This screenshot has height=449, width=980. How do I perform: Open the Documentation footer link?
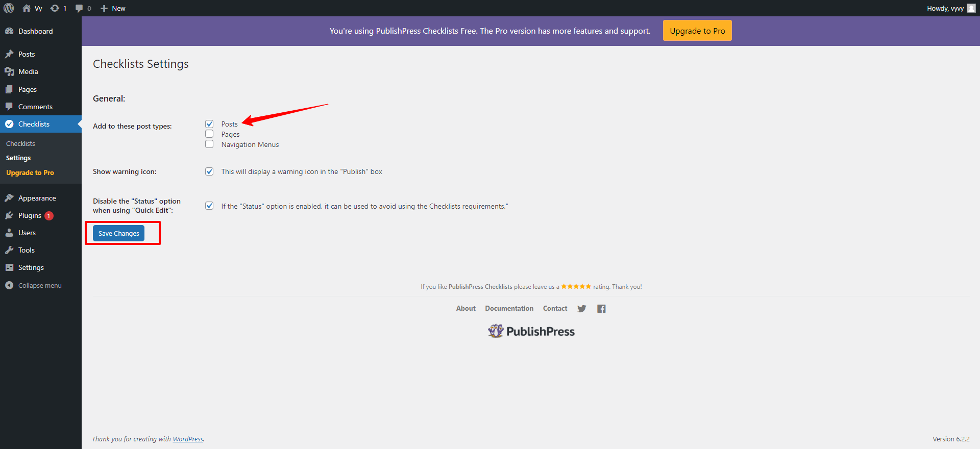pos(509,309)
